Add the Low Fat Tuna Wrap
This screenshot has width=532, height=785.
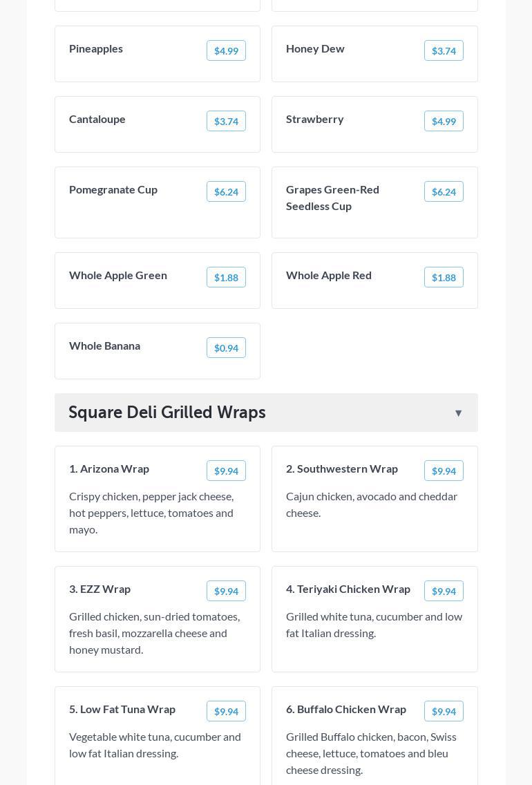coord(226,711)
